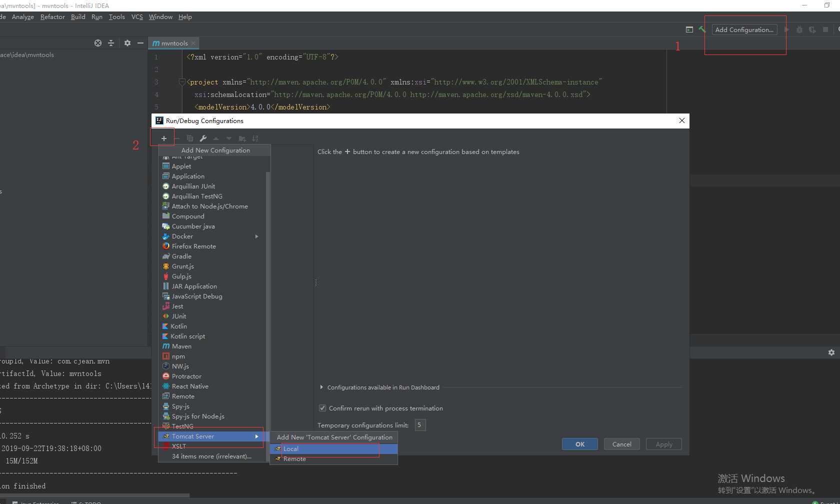Toggle Confirm rerun with process termination checkbox
Viewport: 840px width, 504px height.
(x=322, y=408)
